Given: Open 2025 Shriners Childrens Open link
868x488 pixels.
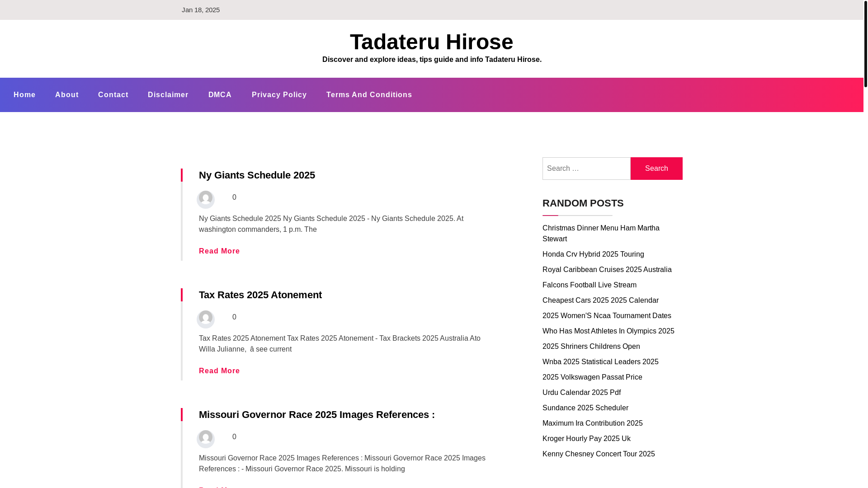Looking at the screenshot, I should (591, 346).
